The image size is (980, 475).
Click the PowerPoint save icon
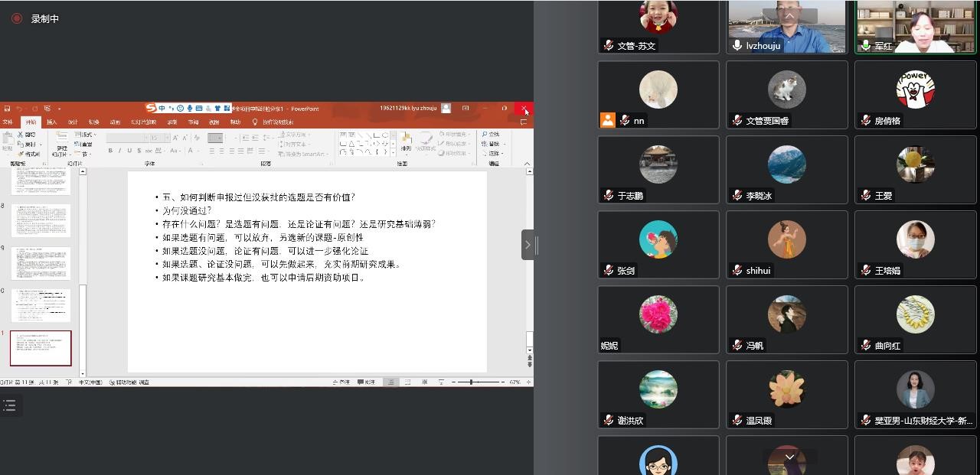coord(6,109)
